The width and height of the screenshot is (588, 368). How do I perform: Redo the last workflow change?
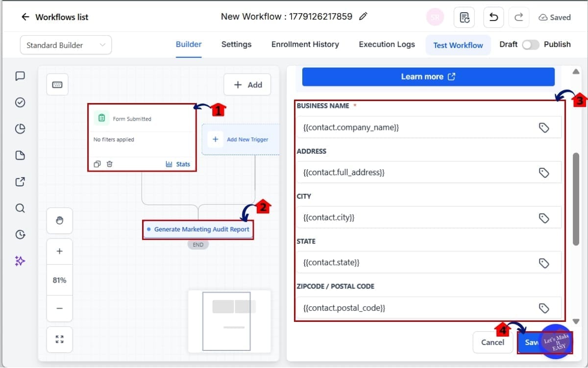coord(518,17)
